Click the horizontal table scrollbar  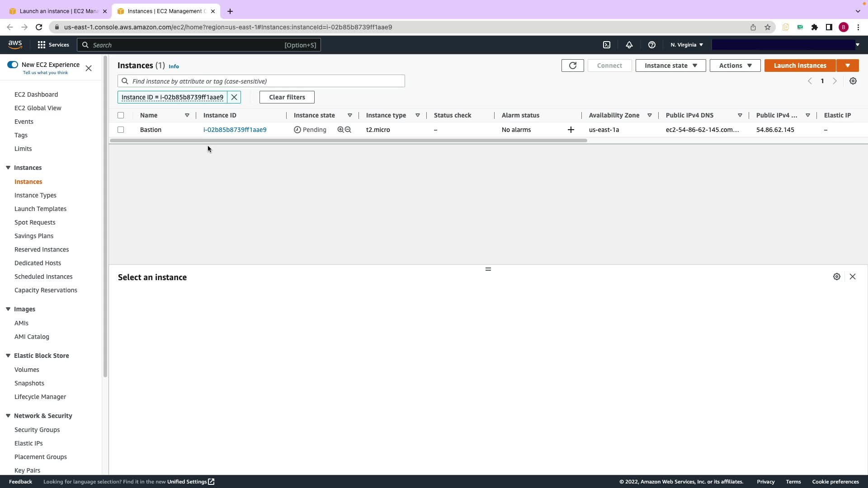(x=348, y=141)
